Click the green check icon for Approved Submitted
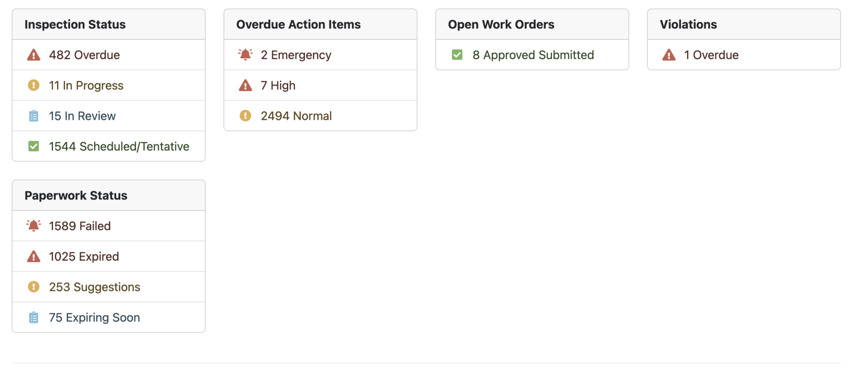This screenshot has width=868, height=369. coord(457,55)
